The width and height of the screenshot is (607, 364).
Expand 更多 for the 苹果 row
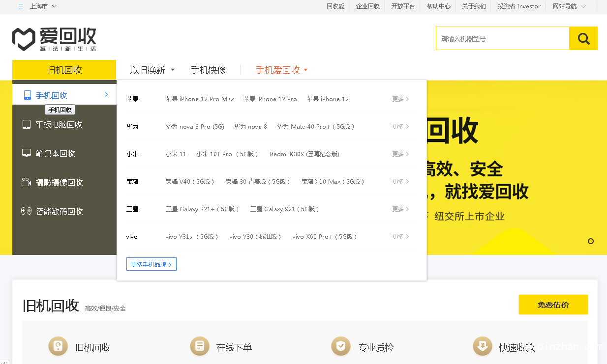coord(400,99)
